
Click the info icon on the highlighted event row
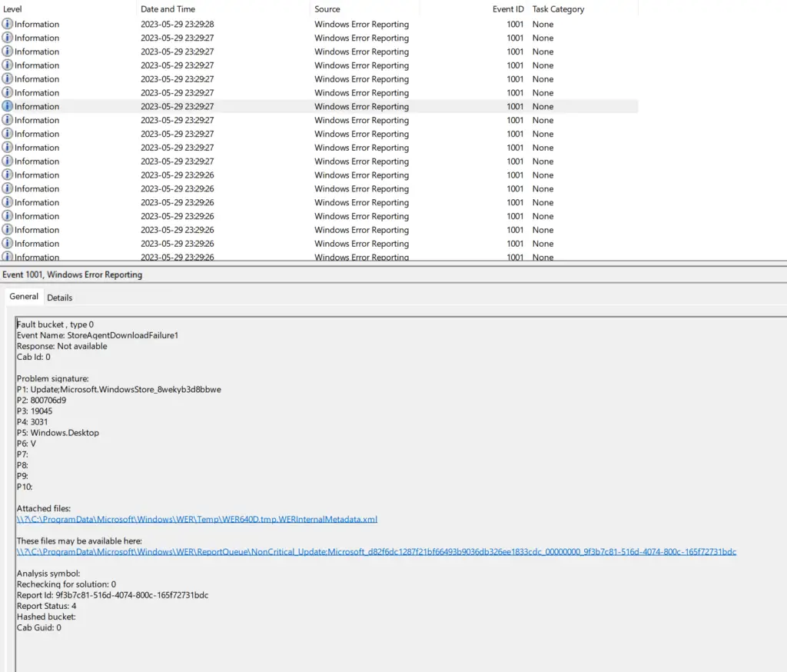click(x=8, y=107)
